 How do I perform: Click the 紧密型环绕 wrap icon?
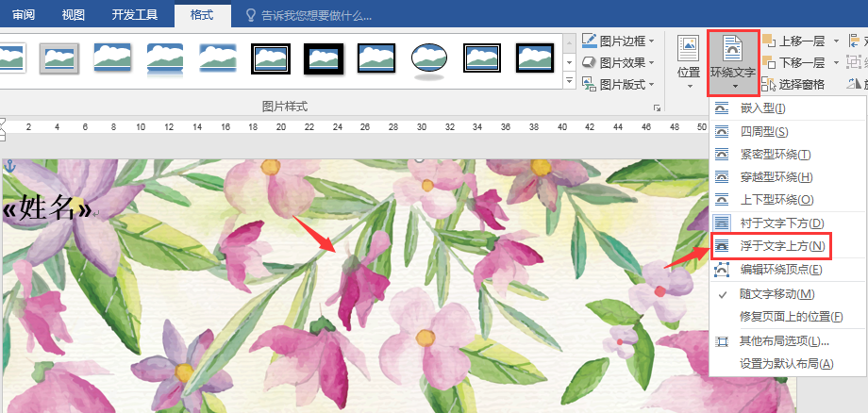pyautogui.click(x=723, y=155)
